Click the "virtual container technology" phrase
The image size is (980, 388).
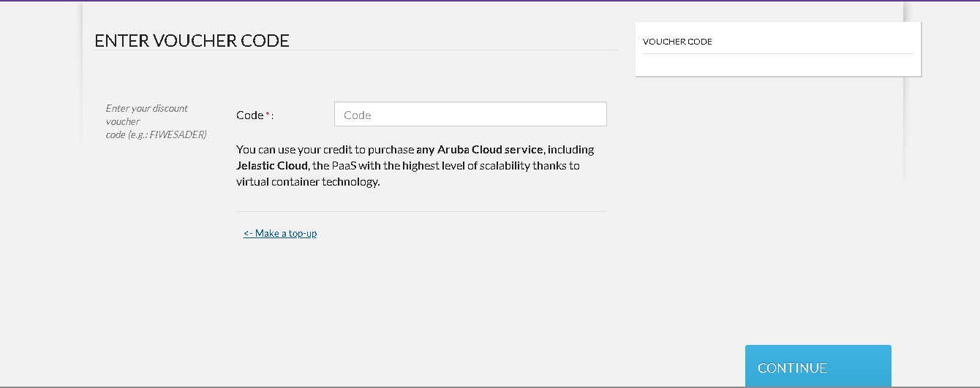[x=307, y=182]
